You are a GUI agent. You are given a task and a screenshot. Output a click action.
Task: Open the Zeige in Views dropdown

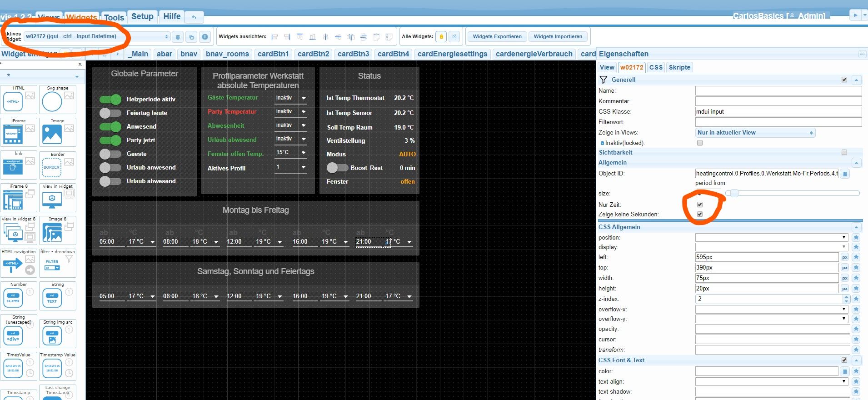coord(755,133)
